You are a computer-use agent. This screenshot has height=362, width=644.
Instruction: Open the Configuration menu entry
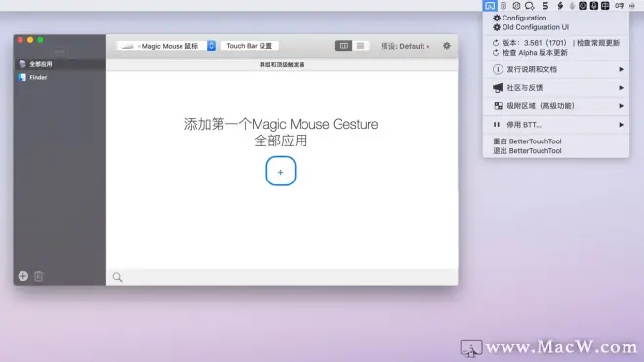click(x=556, y=18)
